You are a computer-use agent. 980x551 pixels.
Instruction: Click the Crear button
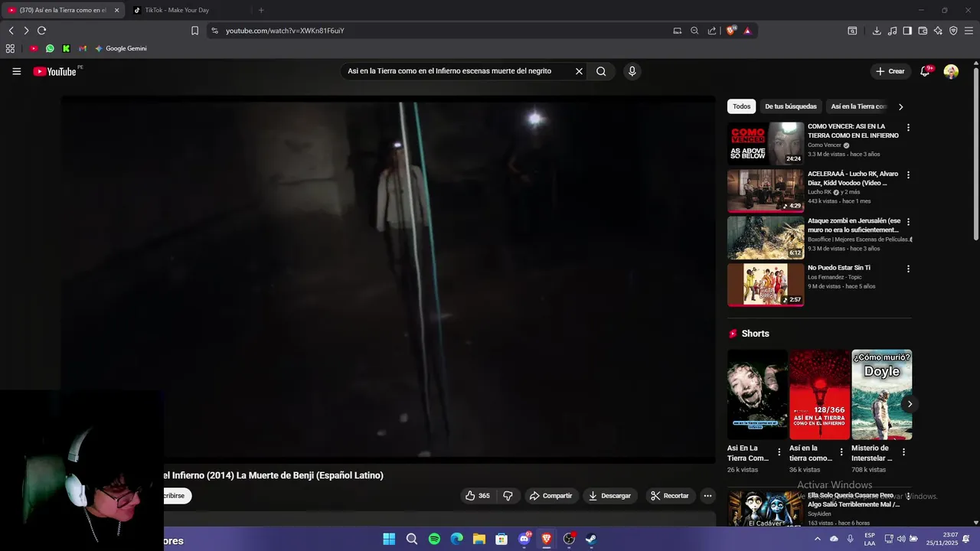pos(890,71)
